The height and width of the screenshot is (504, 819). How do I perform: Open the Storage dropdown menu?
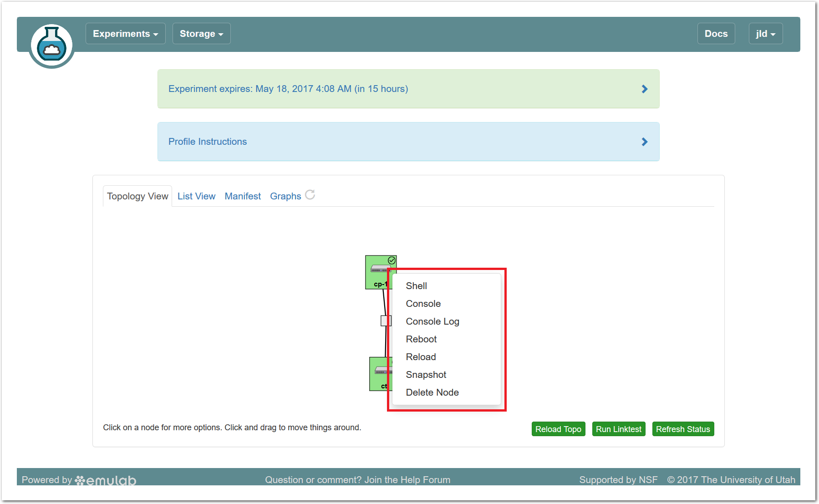(x=201, y=34)
